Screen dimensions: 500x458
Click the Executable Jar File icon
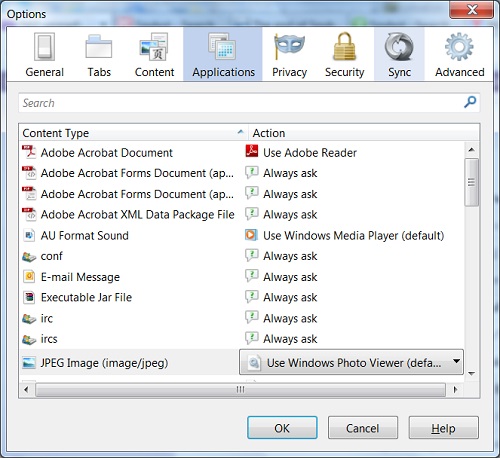coord(29,297)
